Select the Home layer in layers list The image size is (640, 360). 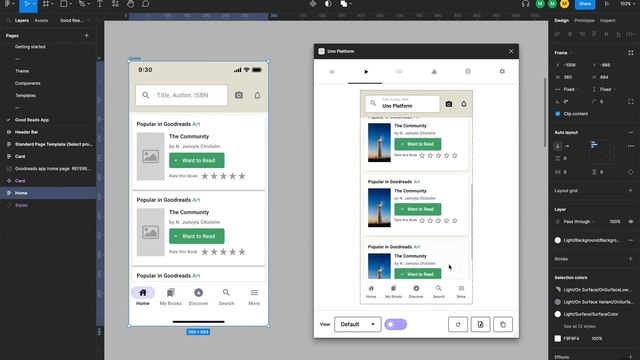click(48, 193)
